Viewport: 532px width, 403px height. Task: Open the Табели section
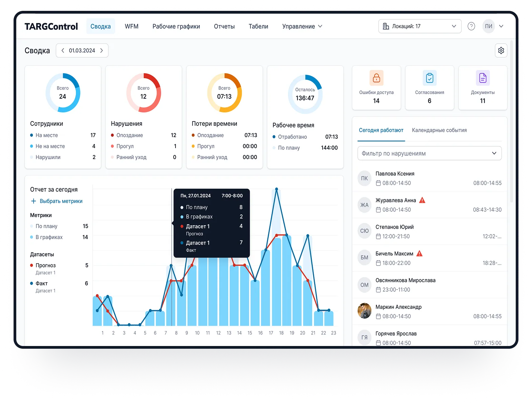tap(258, 26)
